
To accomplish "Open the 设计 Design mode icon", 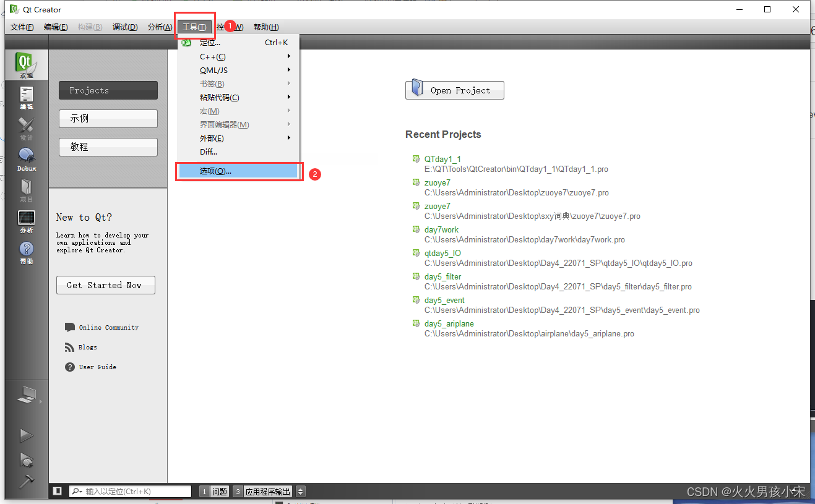I will (26, 128).
